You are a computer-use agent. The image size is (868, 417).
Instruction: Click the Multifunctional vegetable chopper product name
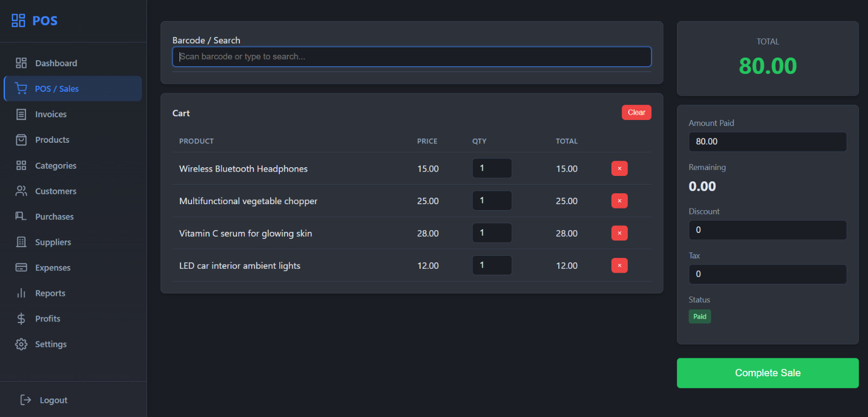(x=248, y=201)
